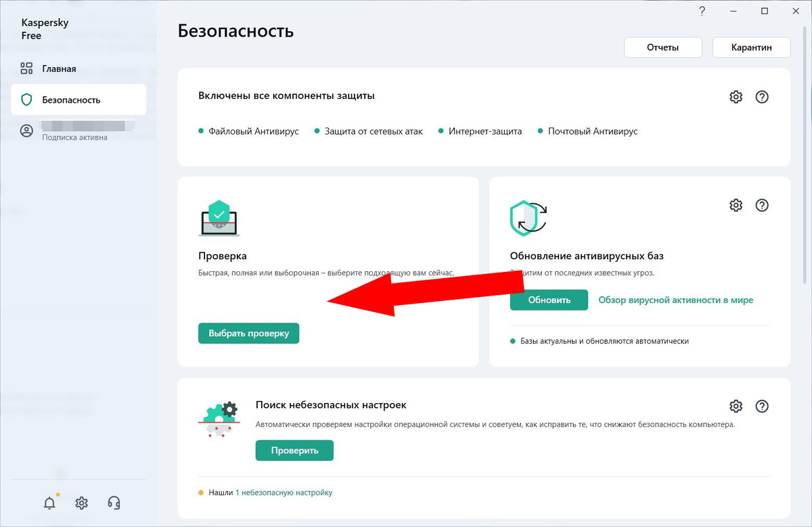Open help for the protection components card
Image resolution: width=812 pixels, height=527 pixels.
pos(762,97)
